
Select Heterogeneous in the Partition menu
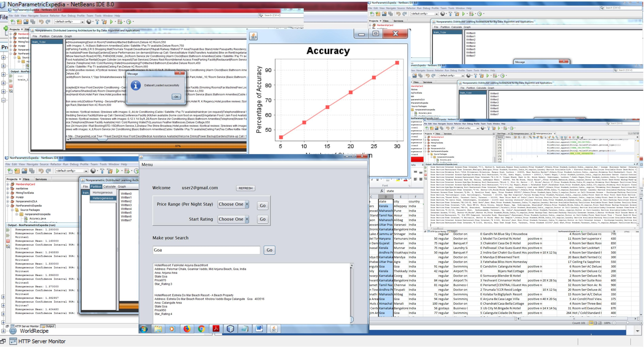coord(103,198)
